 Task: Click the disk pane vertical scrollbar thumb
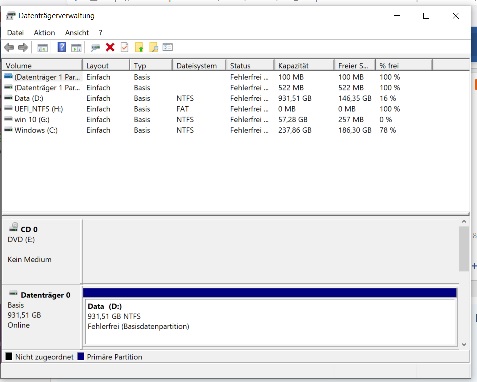[464, 249]
